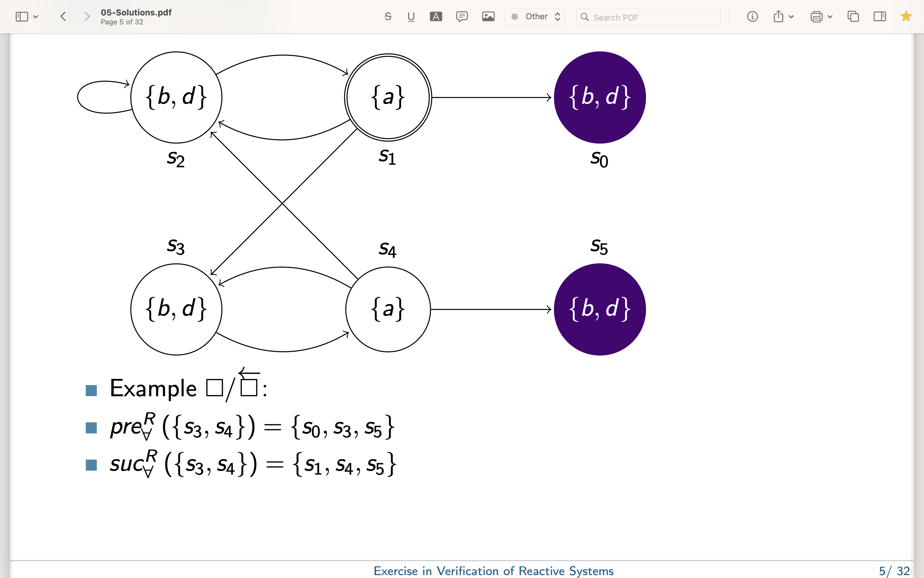Viewport: 924px width, 578px height.
Task: Open the share button
Action: (x=778, y=16)
